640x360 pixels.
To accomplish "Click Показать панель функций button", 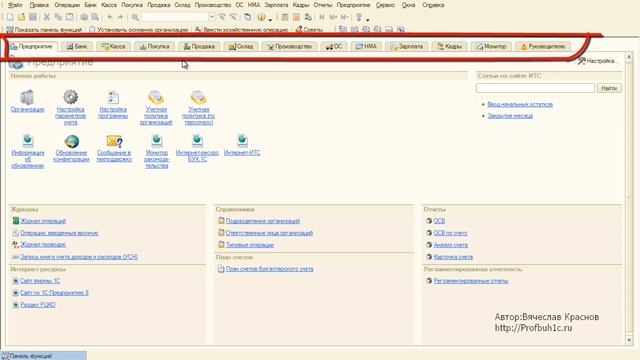I will click(44, 29).
